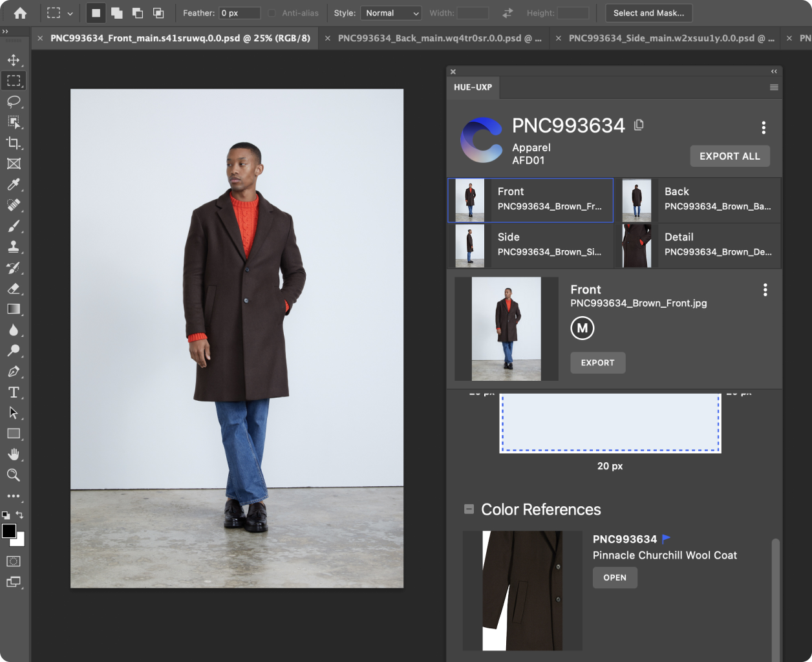
Task: Collapse the Color References section
Action: coord(469,509)
